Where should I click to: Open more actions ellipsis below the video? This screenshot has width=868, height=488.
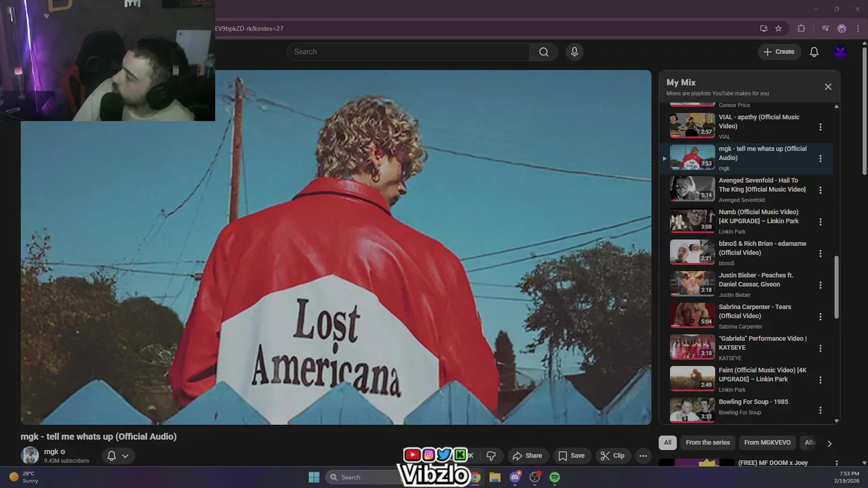point(643,455)
